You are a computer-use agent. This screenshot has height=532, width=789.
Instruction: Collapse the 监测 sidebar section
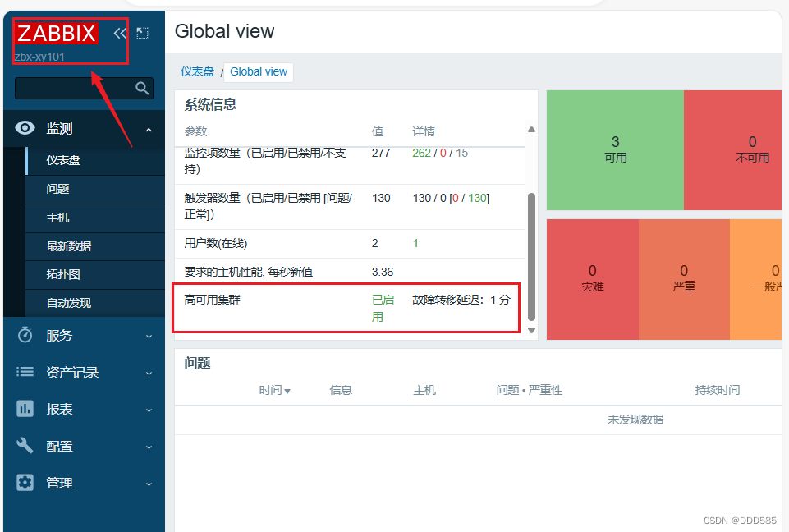(x=149, y=128)
